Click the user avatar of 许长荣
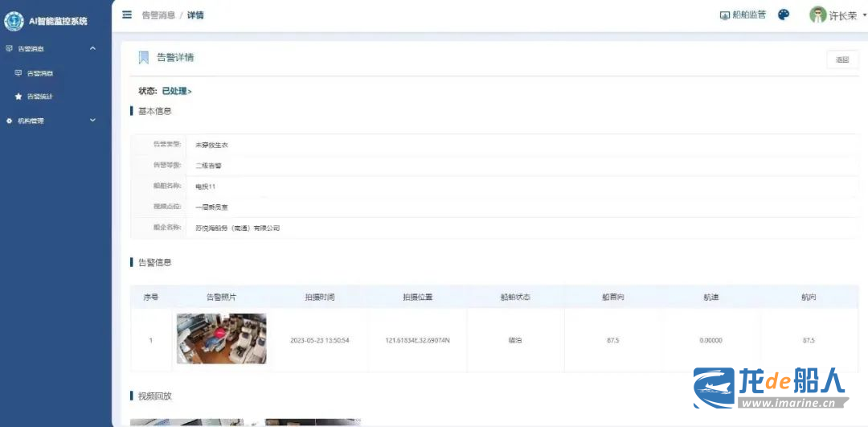Viewport: 868px width, 427px height. 818,14
